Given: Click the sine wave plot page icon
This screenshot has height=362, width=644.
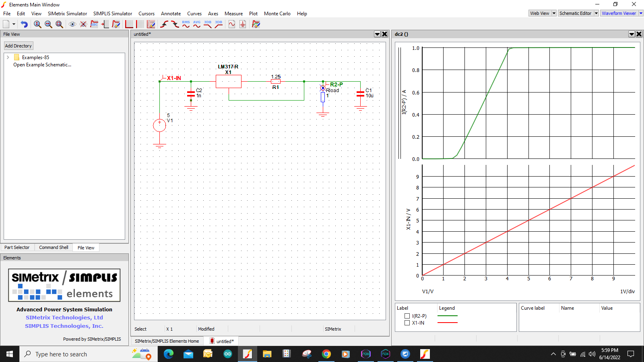Looking at the screenshot, I should pos(232,24).
